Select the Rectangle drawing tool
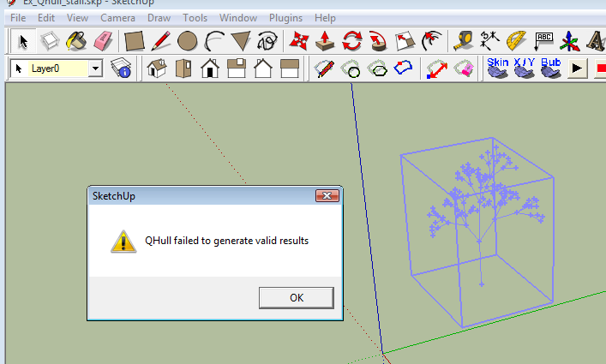 134,41
